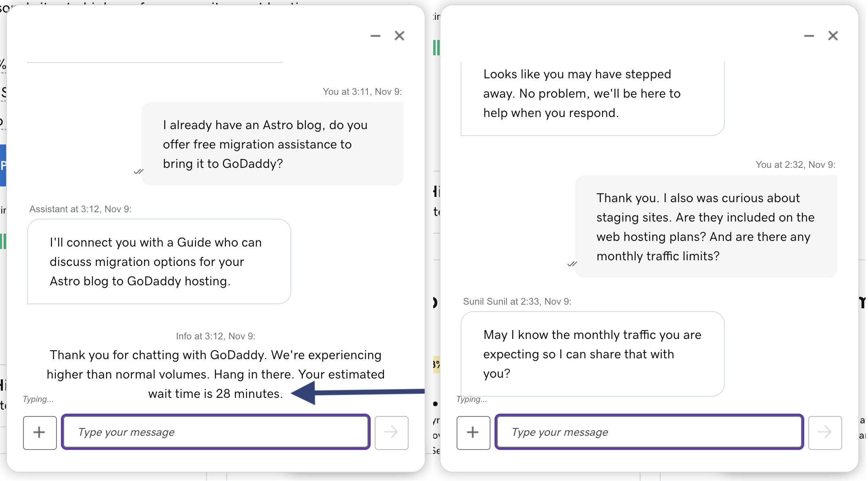
Task: Click the 'Sunil Sunil at 2:33' sender label
Action: [x=517, y=301]
